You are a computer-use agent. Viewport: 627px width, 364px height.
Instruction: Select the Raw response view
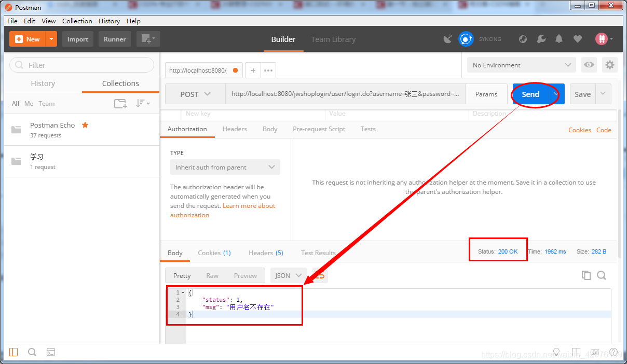pos(212,275)
